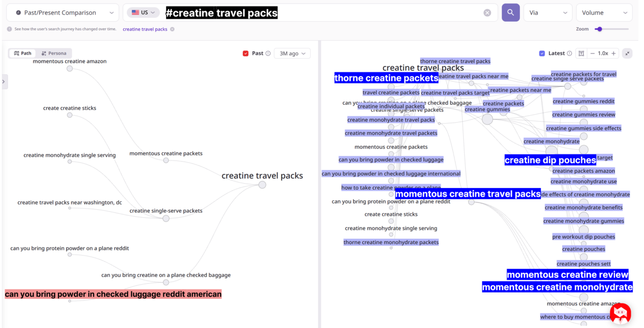Click the purple magnifier search button
Viewport: 644px width, 328px height.
(x=510, y=13)
